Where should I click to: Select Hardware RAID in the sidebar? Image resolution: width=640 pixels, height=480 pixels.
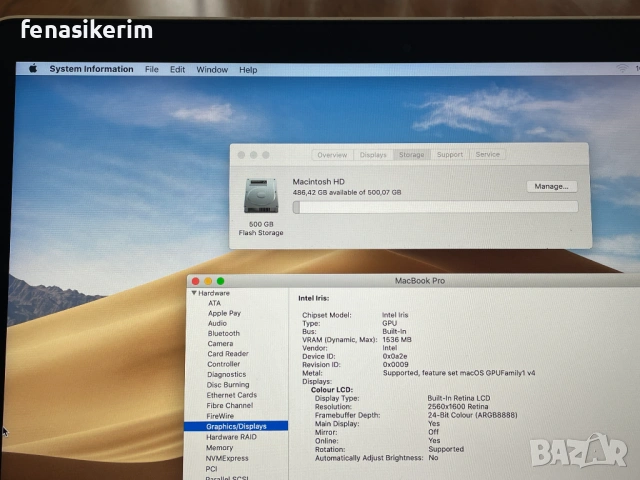click(231, 437)
